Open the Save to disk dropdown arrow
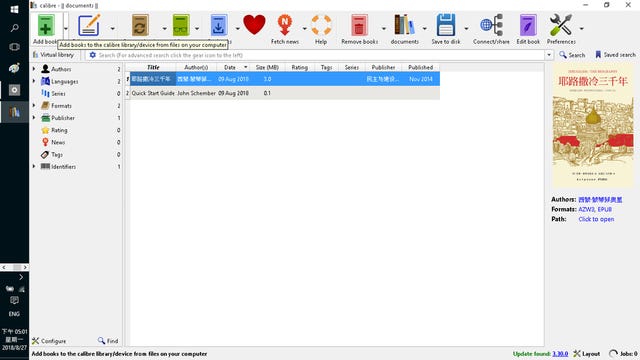This screenshot has height=360, width=640. click(x=466, y=29)
